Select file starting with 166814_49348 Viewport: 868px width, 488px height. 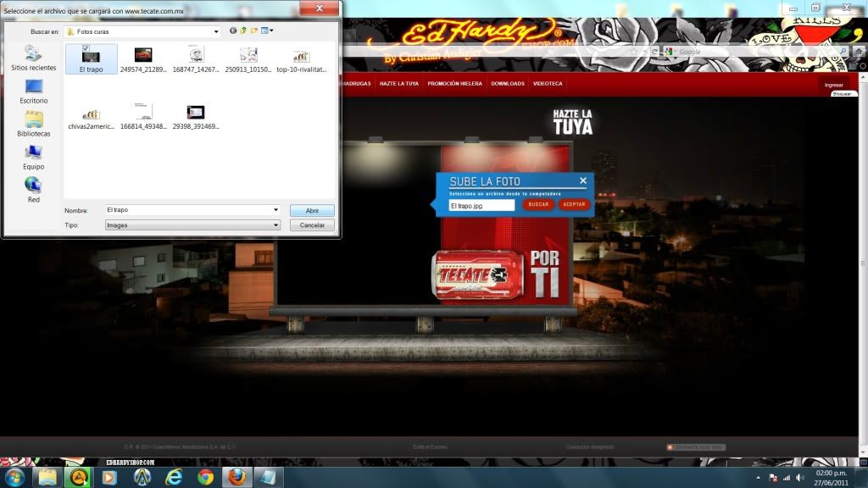tap(143, 117)
